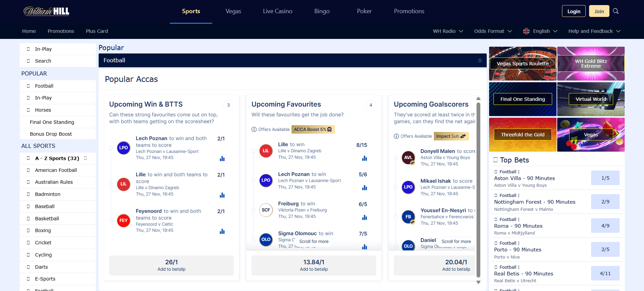Click the William Hill logo
644x291 pixels.
tap(46, 11)
